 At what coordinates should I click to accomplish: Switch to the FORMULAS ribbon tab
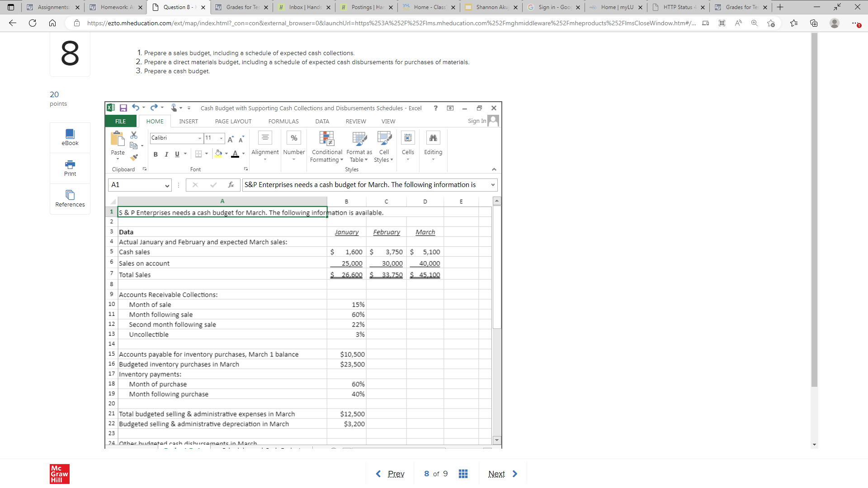(x=283, y=121)
